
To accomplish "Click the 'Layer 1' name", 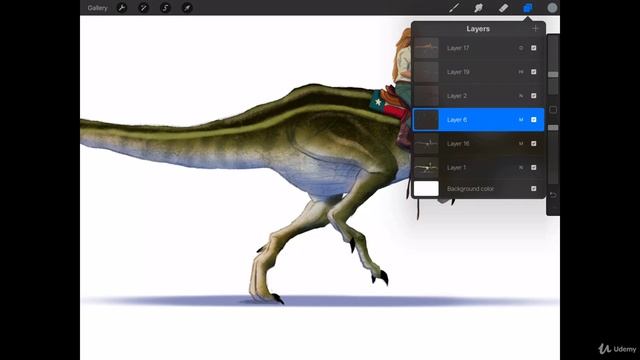I will click(456, 167).
